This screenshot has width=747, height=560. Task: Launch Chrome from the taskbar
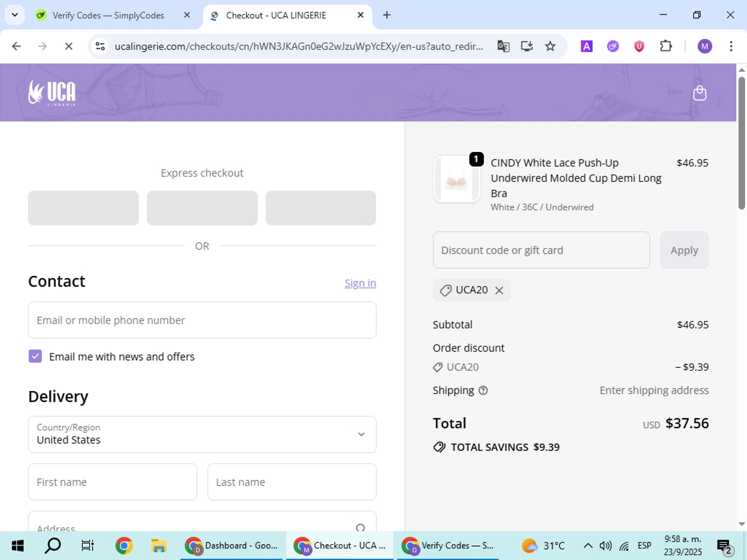pos(124,546)
